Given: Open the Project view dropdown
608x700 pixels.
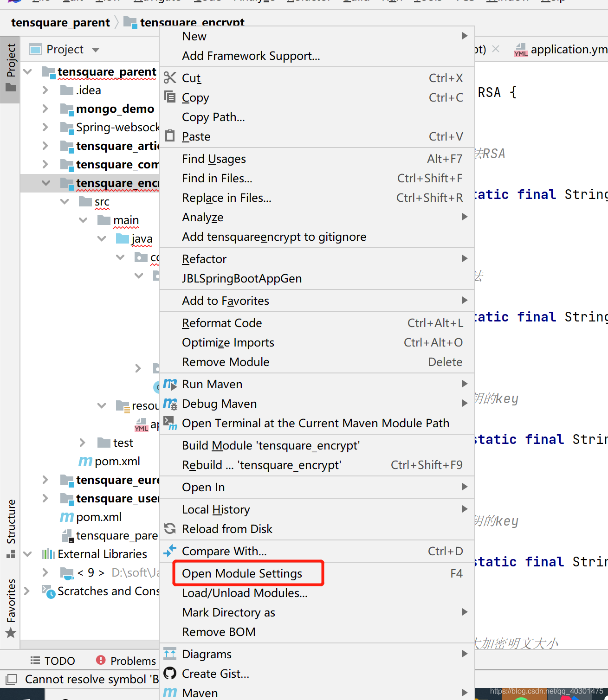Looking at the screenshot, I should [x=96, y=49].
